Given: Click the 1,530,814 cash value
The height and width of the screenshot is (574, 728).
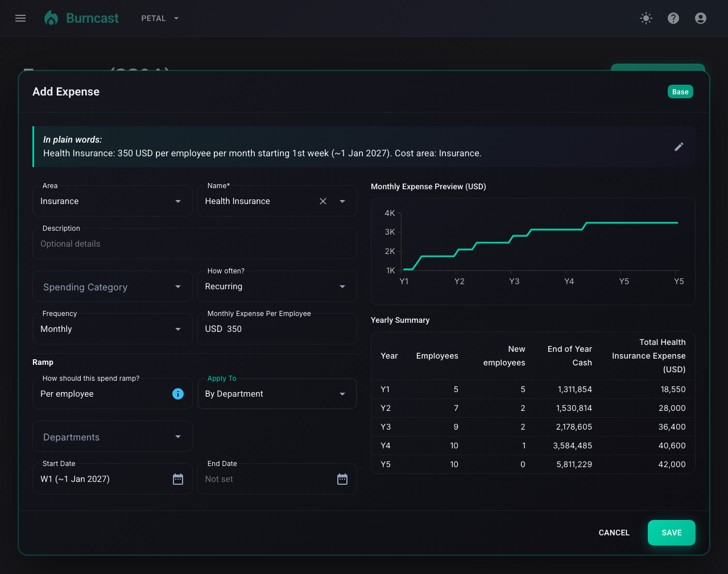Looking at the screenshot, I should 574,408.
